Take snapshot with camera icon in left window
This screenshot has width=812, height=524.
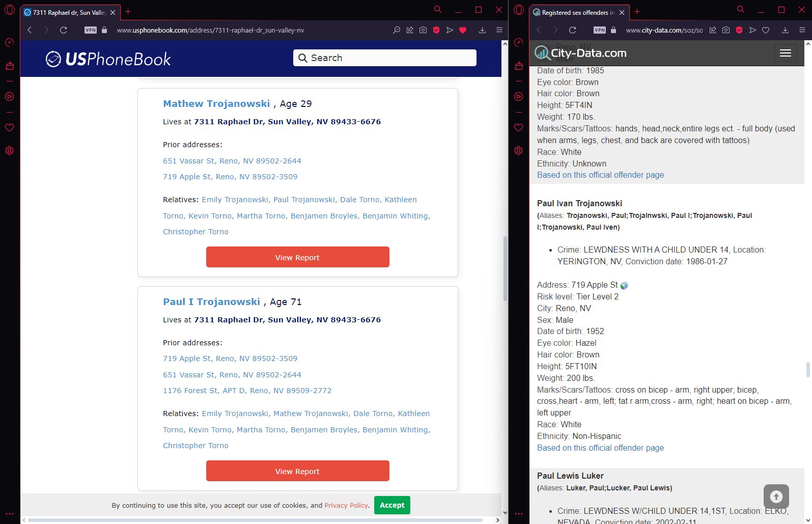click(423, 30)
